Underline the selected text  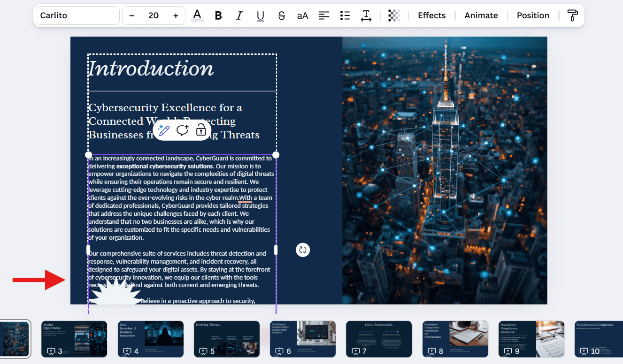tap(260, 15)
